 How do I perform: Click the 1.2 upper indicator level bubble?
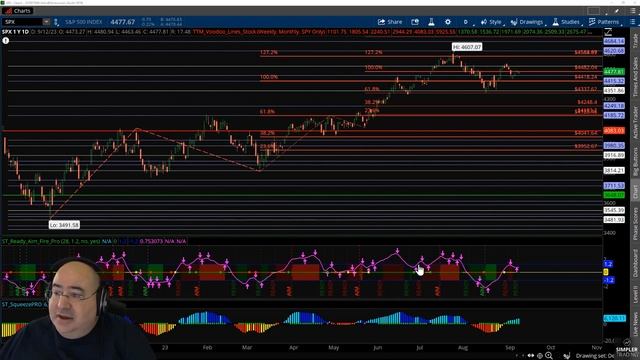point(608,264)
